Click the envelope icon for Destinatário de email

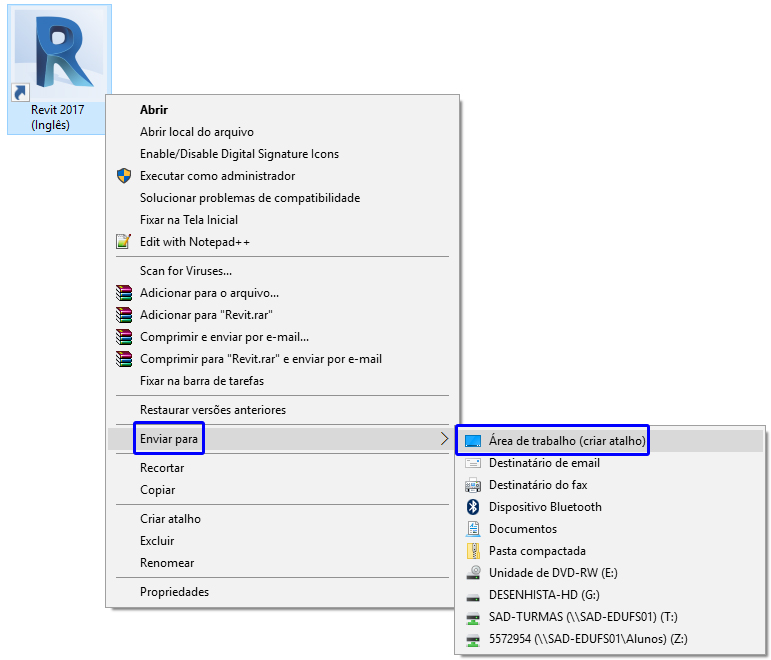click(x=473, y=463)
